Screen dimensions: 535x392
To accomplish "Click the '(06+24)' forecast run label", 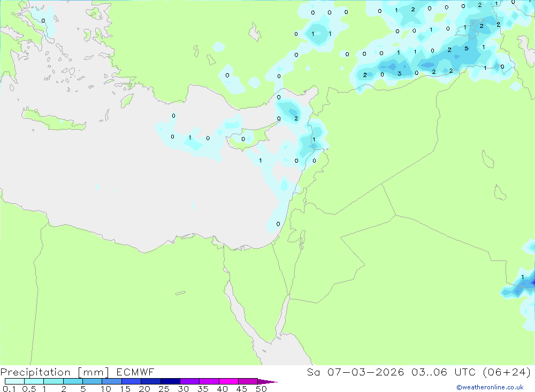I will [507, 372].
